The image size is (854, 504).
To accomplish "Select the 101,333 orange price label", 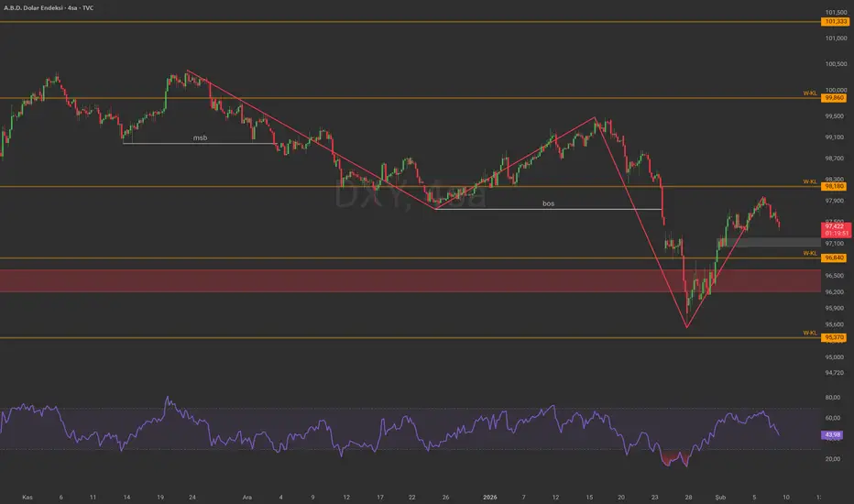I will pyautogui.click(x=835, y=21).
